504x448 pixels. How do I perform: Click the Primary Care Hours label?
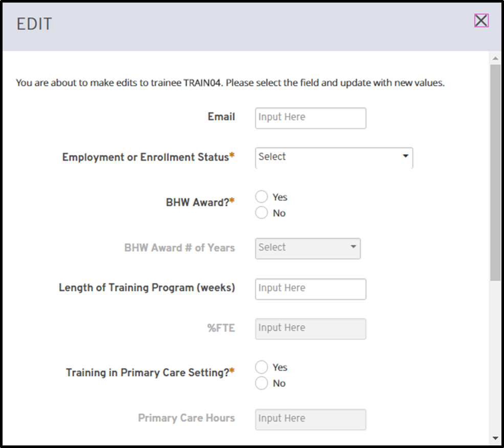pos(186,418)
